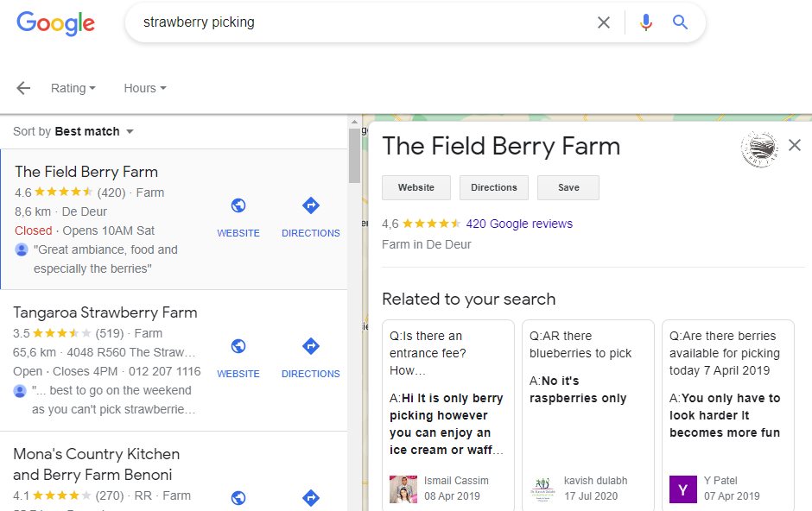Click the back arrow above results list
This screenshot has height=511, width=812.
tap(22, 87)
